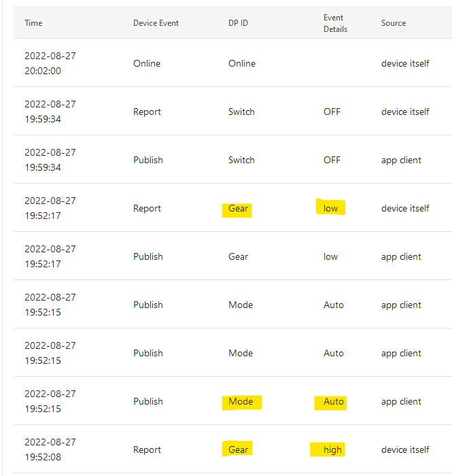Click highlighted Gear in the 19:52:08 row
The height and width of the screenshot is (476, 452).
tap(238, 449)
